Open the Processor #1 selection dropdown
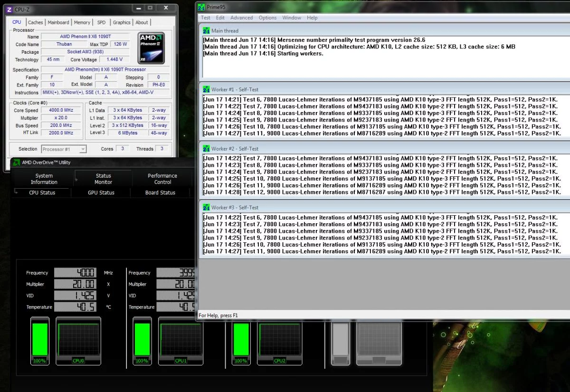 pos(64,149)
